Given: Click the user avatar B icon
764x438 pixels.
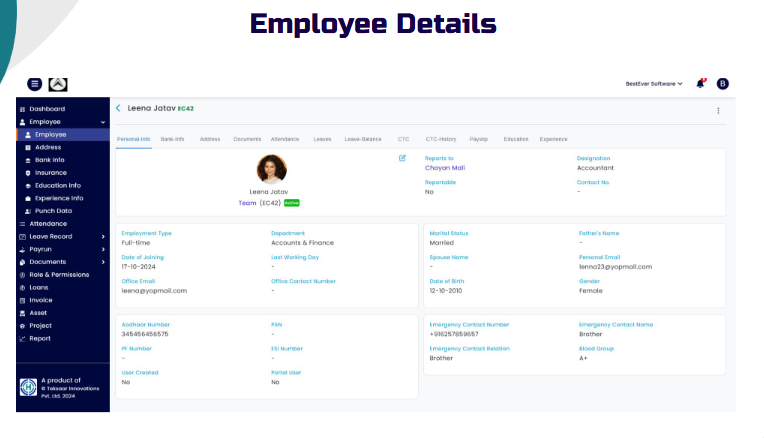Looking at the screenshot, I should pos(723,84).
